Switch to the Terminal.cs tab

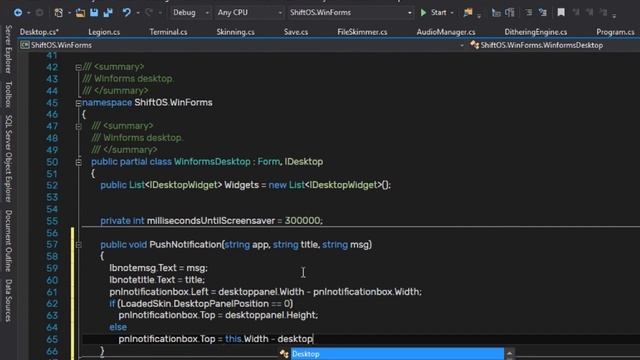168,32
